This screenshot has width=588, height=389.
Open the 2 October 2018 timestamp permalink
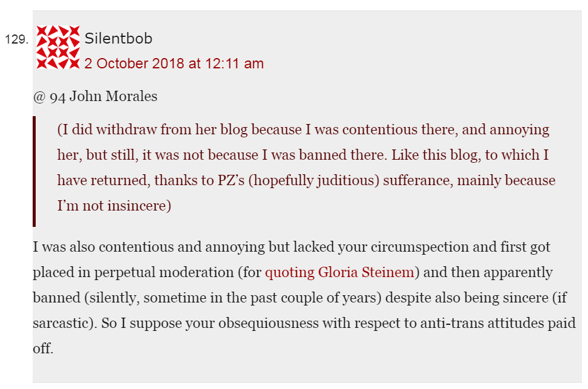[x=174, y=64]
